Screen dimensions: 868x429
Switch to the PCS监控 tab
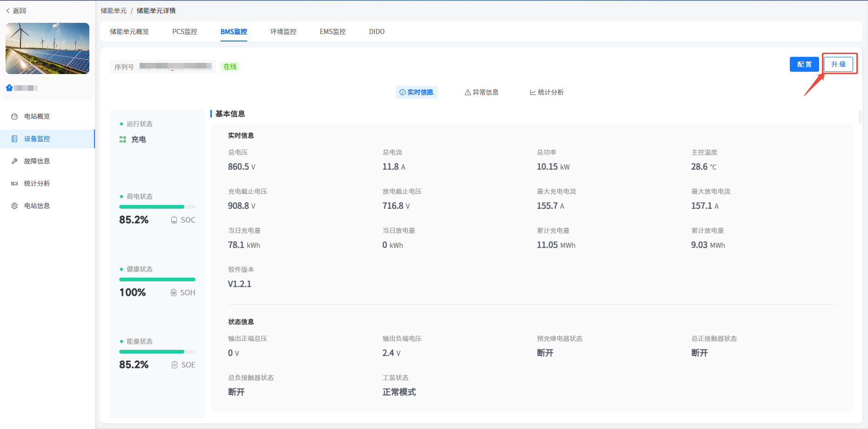[x=185, y=32]
